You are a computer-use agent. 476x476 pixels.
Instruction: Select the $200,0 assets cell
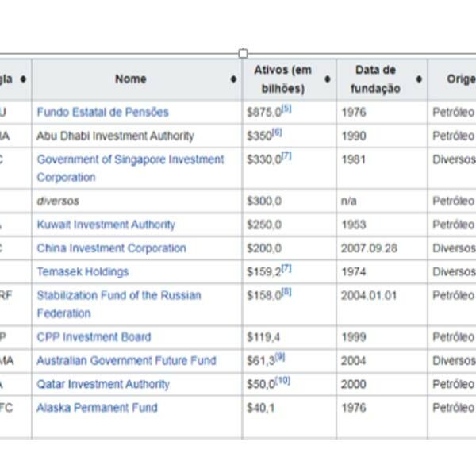[290, 248]
